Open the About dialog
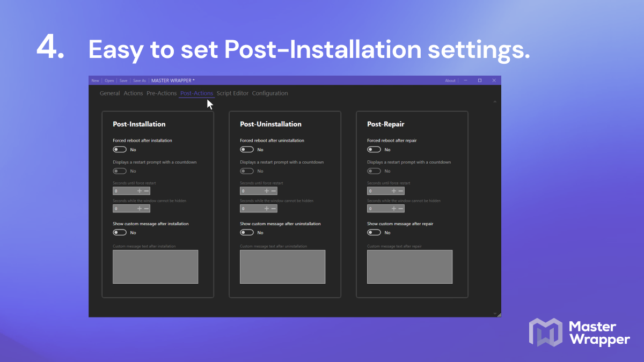The height and width of the screenshot is (362, 644). coord(450,80)
